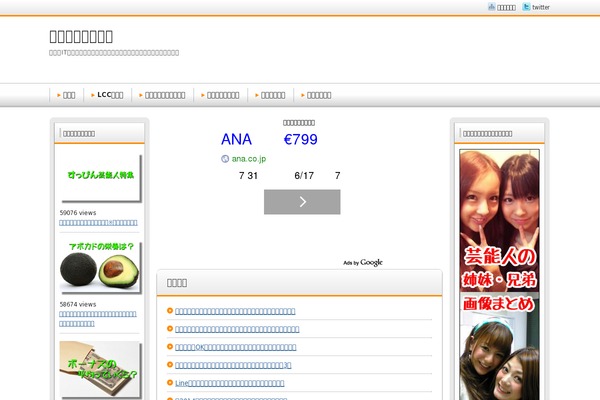Click the 58674 views count text
This screenshot has width=600, height=400.
(78, 304)
